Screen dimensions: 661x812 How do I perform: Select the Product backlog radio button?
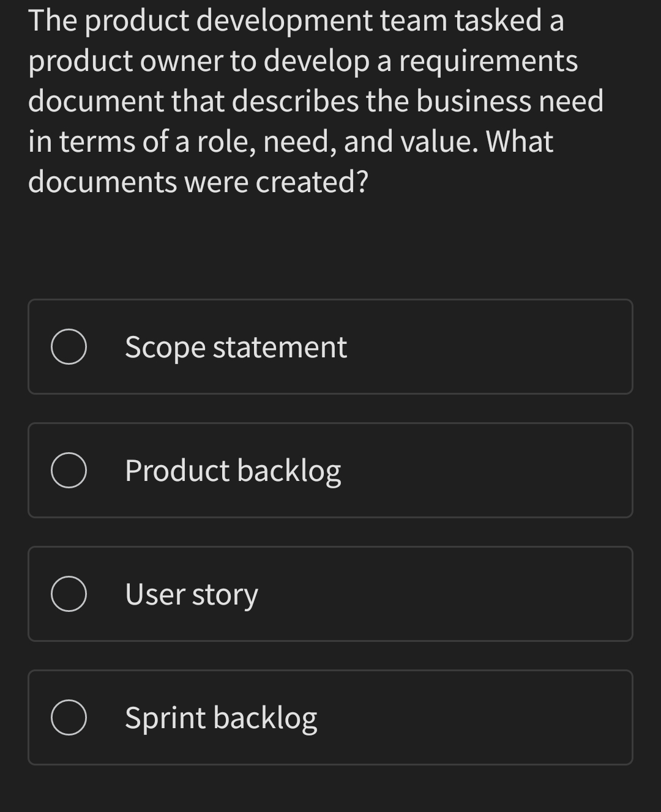(69, 471)
